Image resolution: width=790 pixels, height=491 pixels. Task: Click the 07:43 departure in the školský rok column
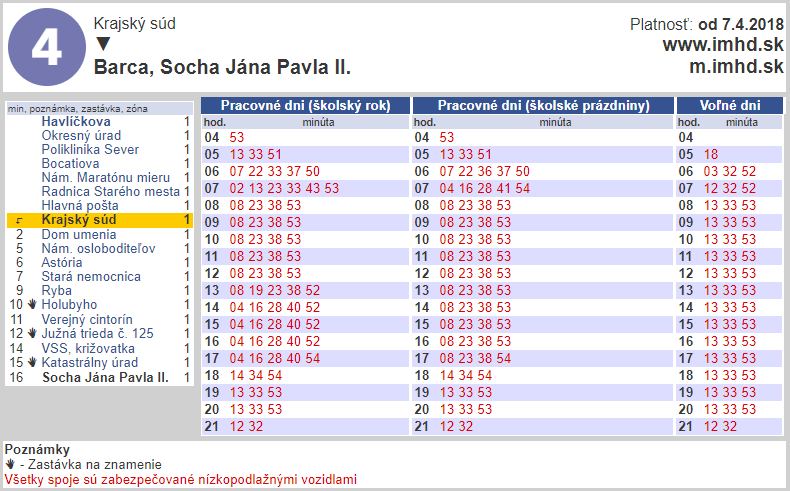pos(313,188)
